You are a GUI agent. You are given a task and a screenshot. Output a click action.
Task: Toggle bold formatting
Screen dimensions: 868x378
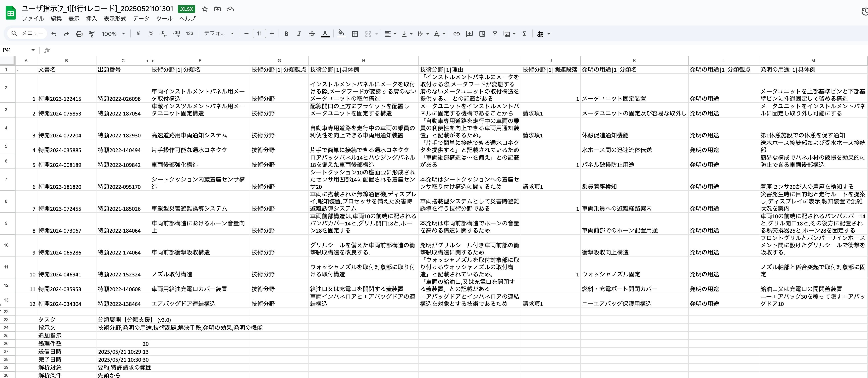click(286, 34)
